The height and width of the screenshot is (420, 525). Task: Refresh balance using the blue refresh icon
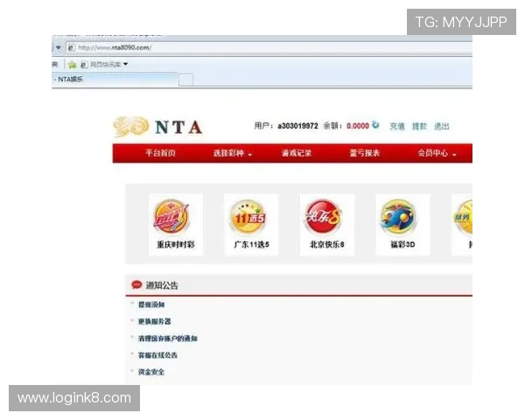(x=376, y=125)
